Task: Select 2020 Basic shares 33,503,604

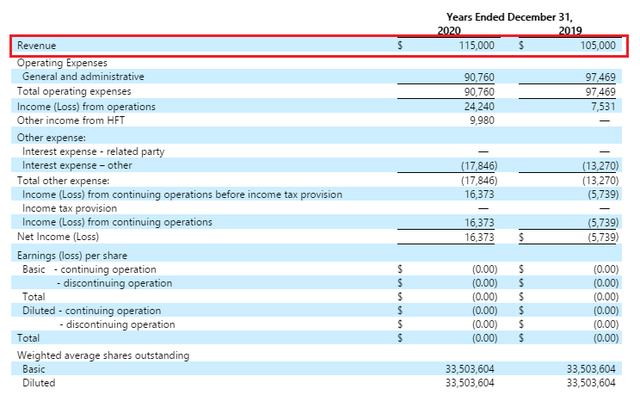Action: 470,369
